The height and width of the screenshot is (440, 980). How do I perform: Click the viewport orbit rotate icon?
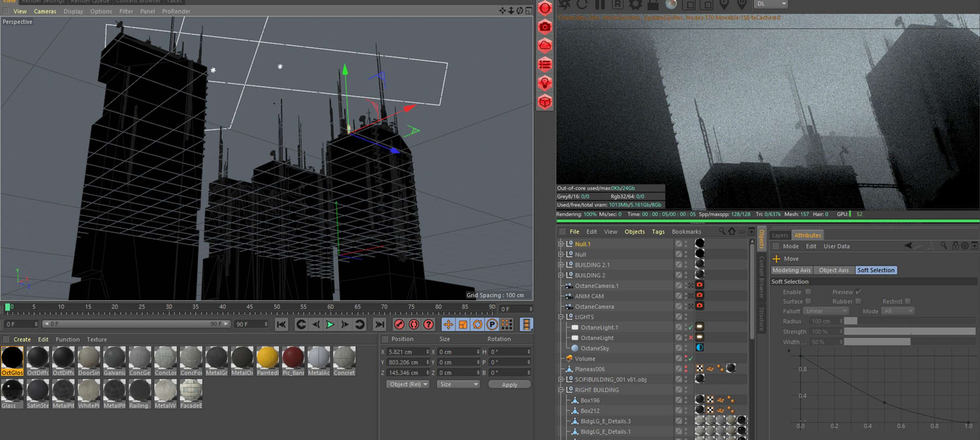(x=520, y=11)
